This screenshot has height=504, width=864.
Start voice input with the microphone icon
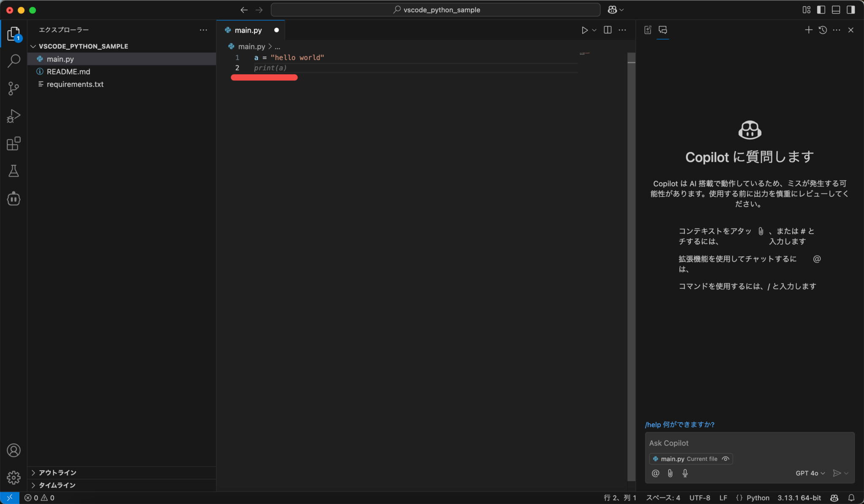tap(685, 473)
